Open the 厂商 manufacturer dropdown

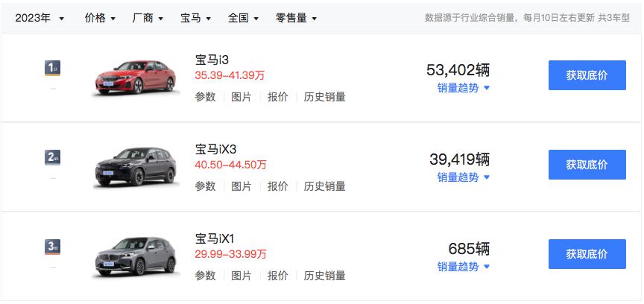148,18
